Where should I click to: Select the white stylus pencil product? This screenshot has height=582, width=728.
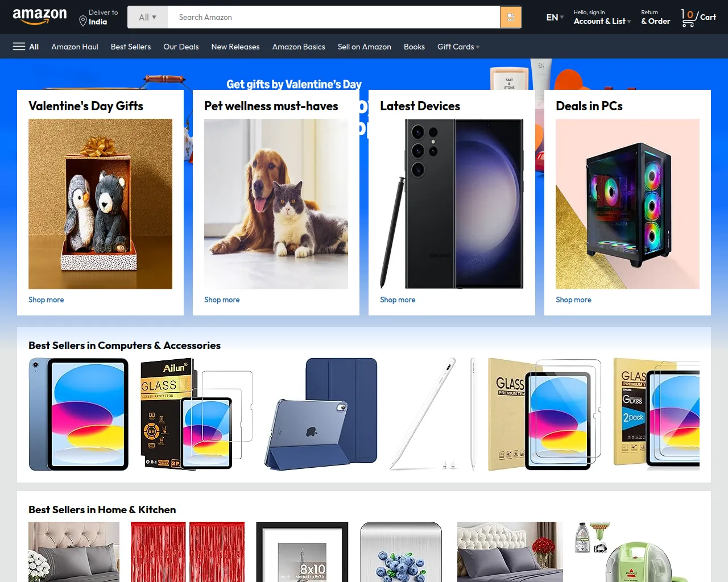coord(432,414)
